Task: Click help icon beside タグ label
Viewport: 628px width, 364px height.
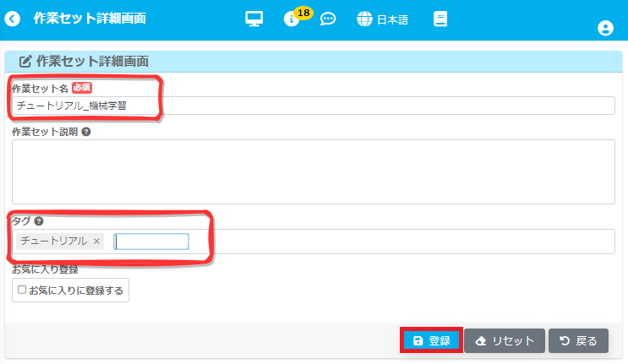Action: coord(39,221)
